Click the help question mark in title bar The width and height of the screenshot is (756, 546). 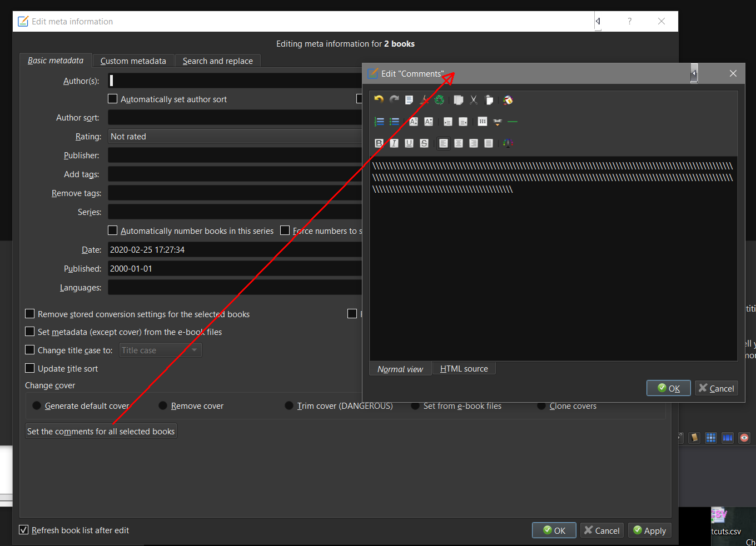[x=630, y=21]
